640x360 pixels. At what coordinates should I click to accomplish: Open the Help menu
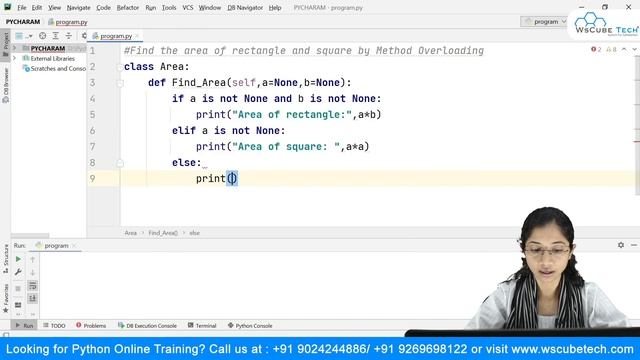pyautogui.click(x=275, y=7)
